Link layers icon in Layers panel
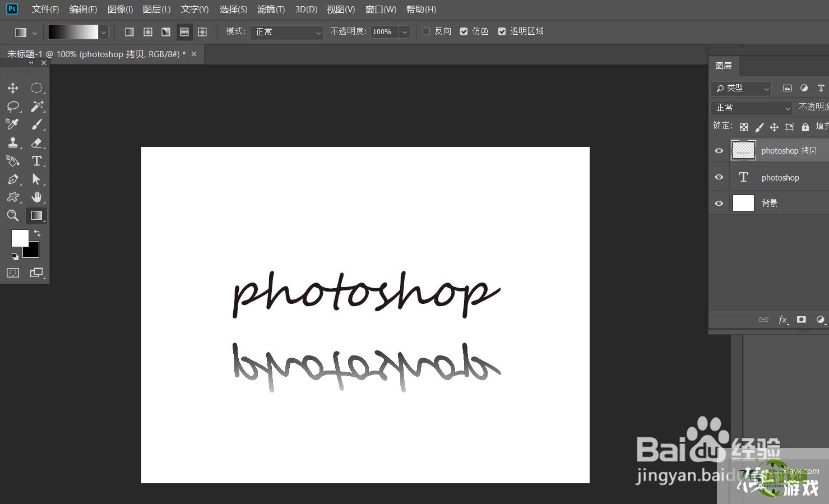 (763, 320)
